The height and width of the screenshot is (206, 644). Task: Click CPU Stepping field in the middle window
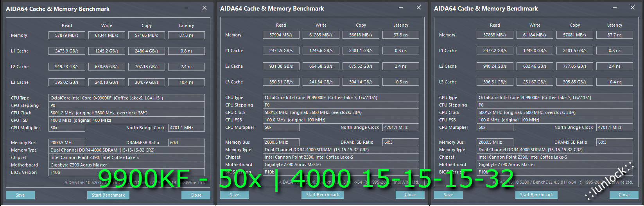tap(341, 105)
